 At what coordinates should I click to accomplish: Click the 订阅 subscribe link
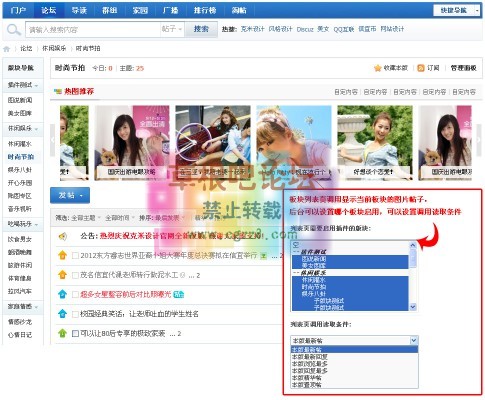[433, 68]
